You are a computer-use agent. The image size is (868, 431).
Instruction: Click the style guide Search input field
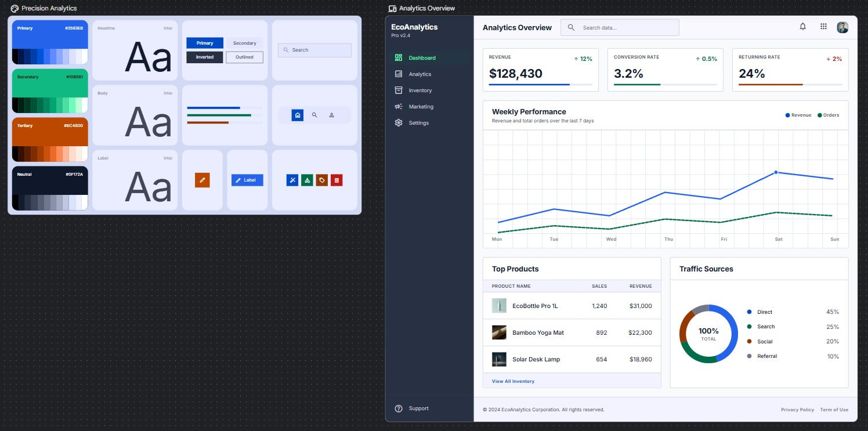[314, 50]
